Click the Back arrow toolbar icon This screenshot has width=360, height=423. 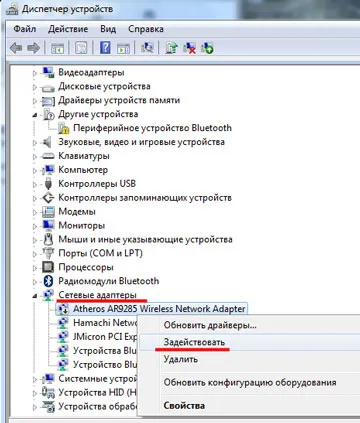coord(16,48)
